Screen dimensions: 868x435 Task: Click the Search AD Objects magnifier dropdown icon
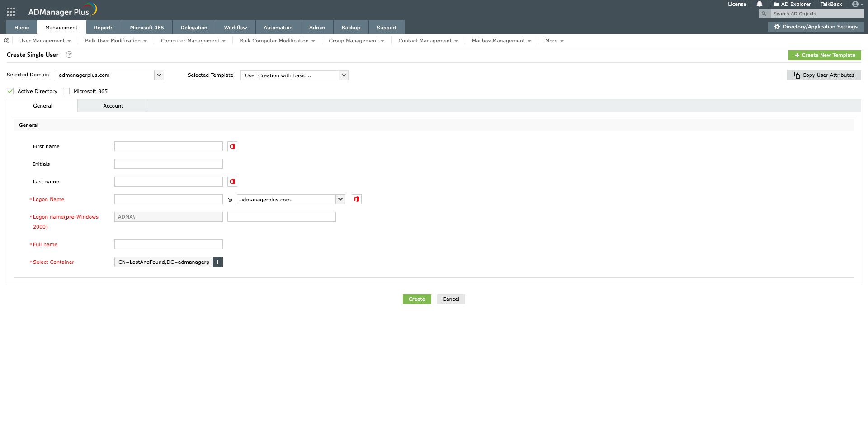[765, 14]
